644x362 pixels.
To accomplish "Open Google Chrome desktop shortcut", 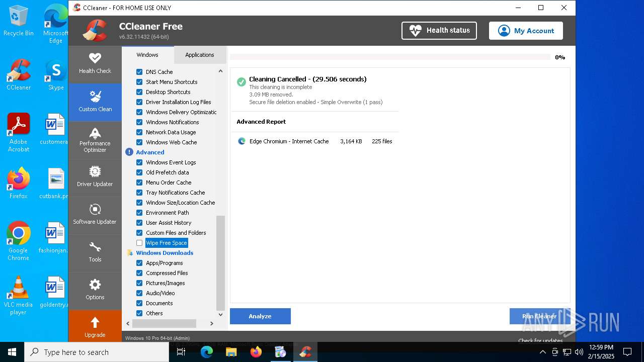I will pos(19,241).
